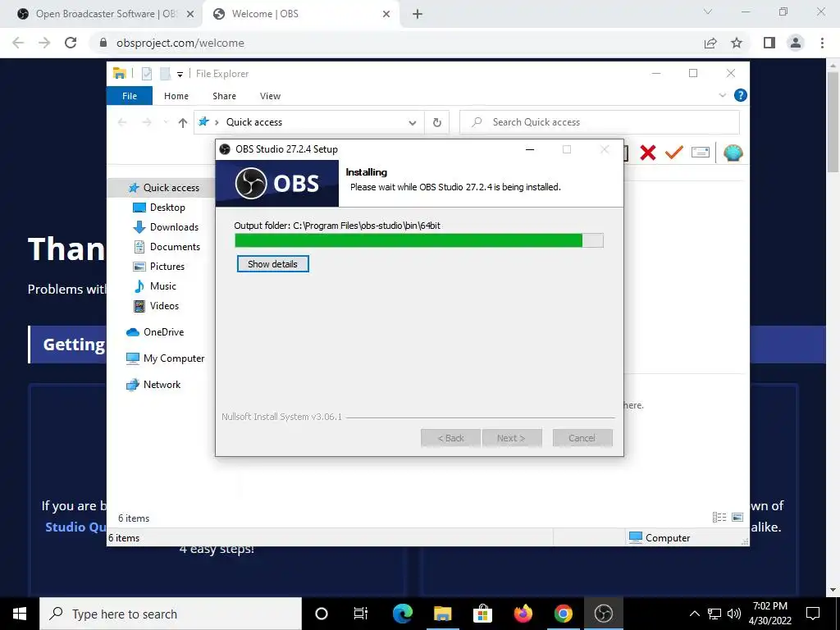840x630 pixels.
Task: Click New folder quick access toolbar icon
Action: 165,73
